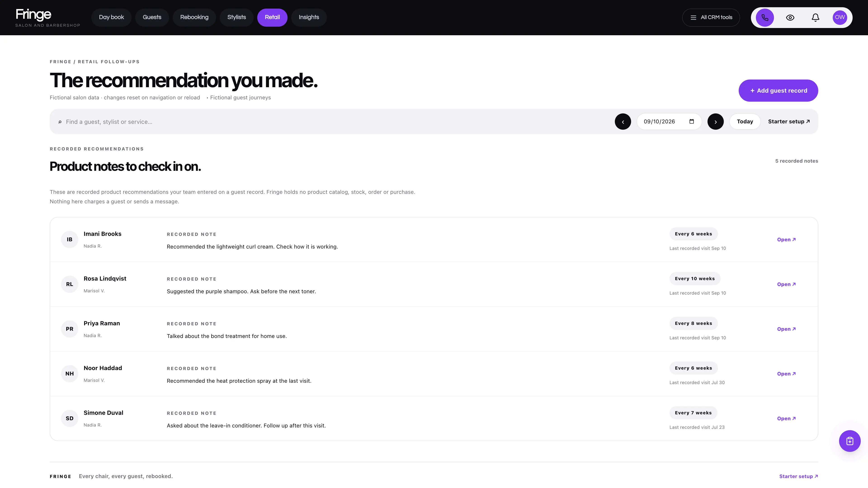Click the IB avatar for Imani Brooks

click(x=69, y=239)
